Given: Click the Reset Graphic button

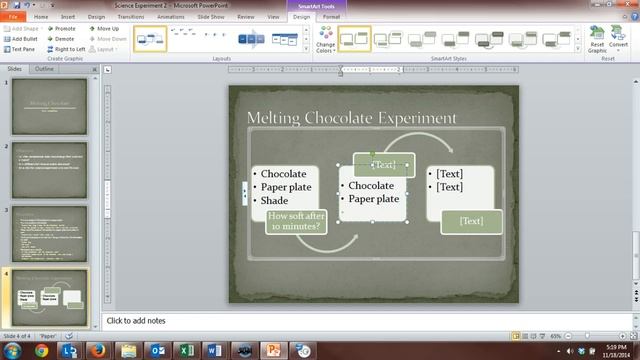Looking at the screenshot, I should [597, 39].
